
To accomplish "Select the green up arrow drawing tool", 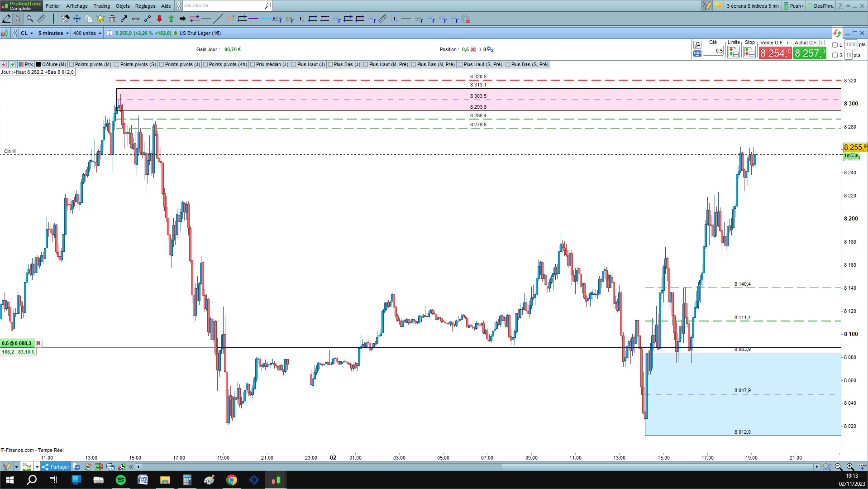I will point(171,19).
